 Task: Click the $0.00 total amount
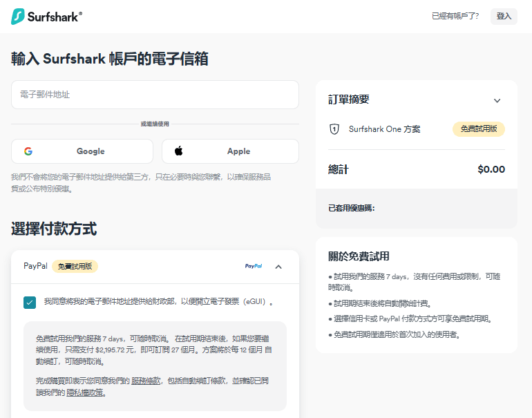coord(491,169)
